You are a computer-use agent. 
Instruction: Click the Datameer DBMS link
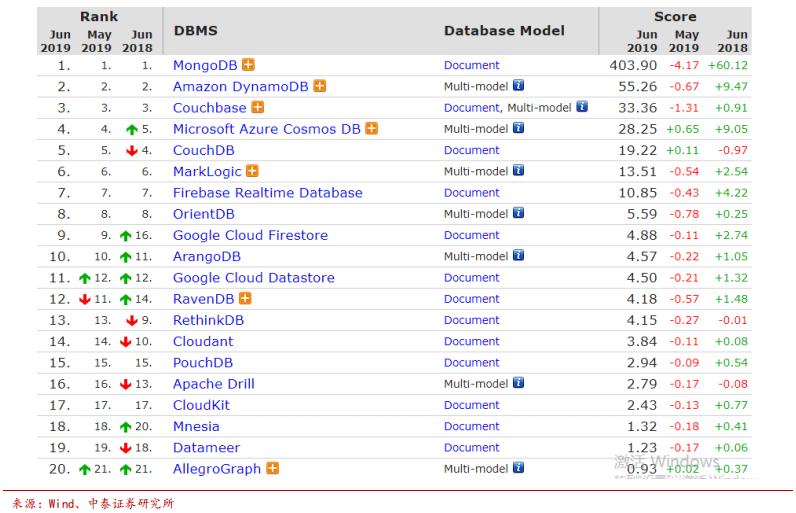point(206,448)
